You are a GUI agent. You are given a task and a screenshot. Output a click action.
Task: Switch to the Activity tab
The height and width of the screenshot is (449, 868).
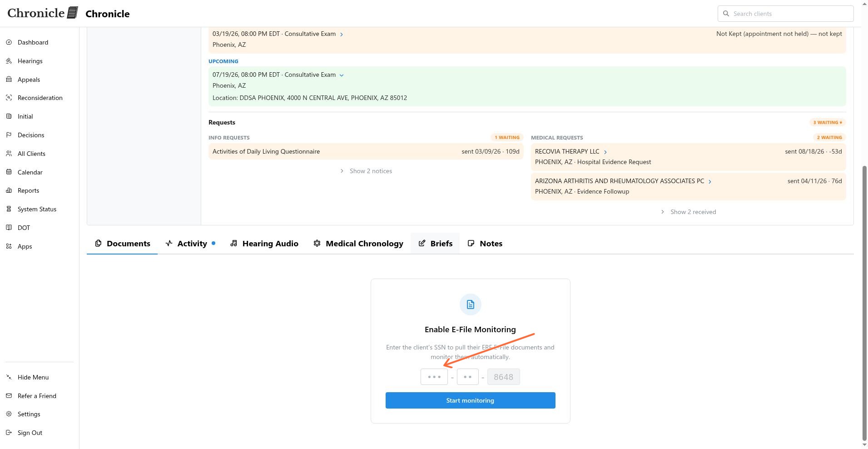pos(190,244)
